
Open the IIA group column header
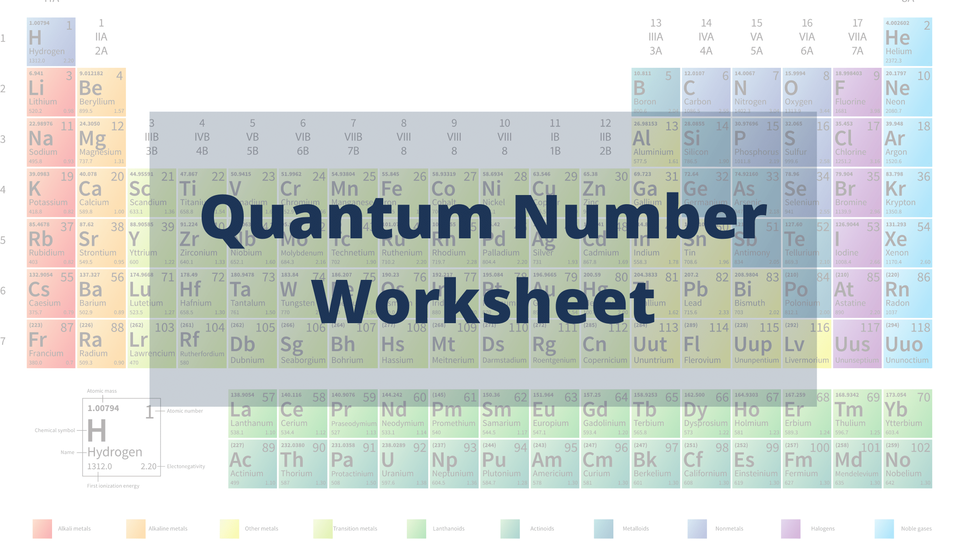pyautogui.click(x=101, y=37)
